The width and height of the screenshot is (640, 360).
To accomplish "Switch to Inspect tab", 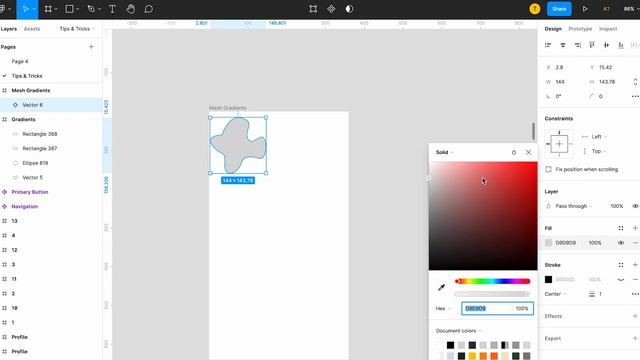I will click(608, 29).
